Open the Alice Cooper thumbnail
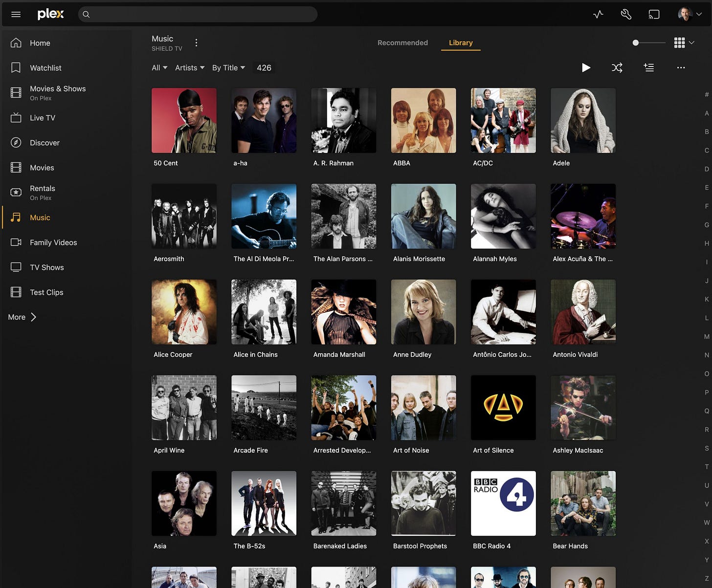 (184, 312)
